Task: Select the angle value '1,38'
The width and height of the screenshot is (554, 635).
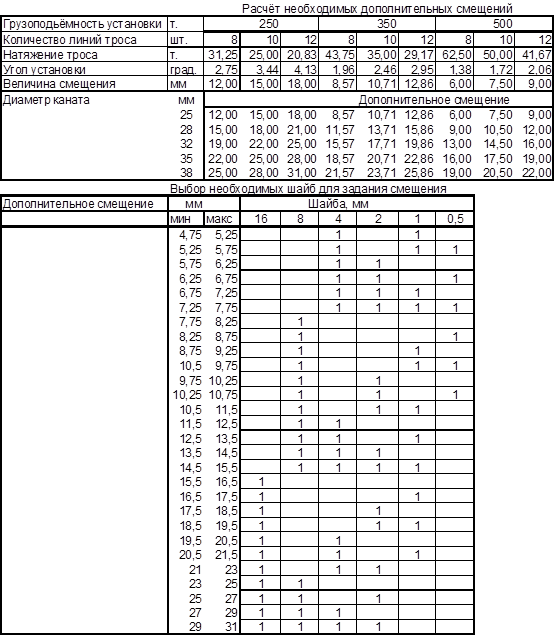Action: click(460, 70)
